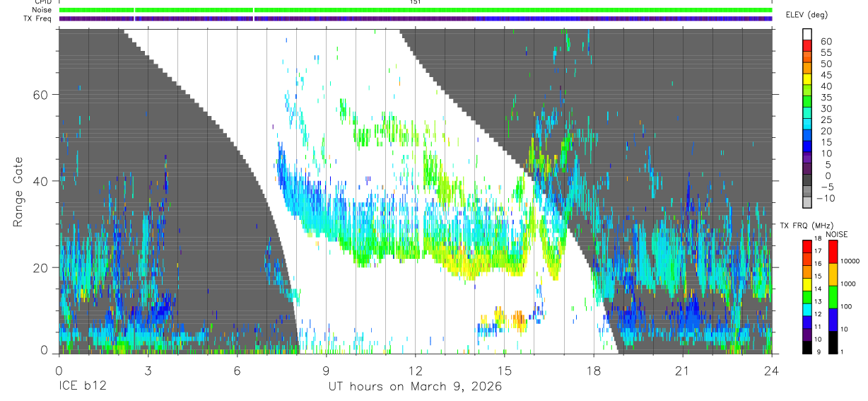Screen dimensions: 868x401
Task: Click the 'Noise' row label at top left
Action: tap(43, 10)
